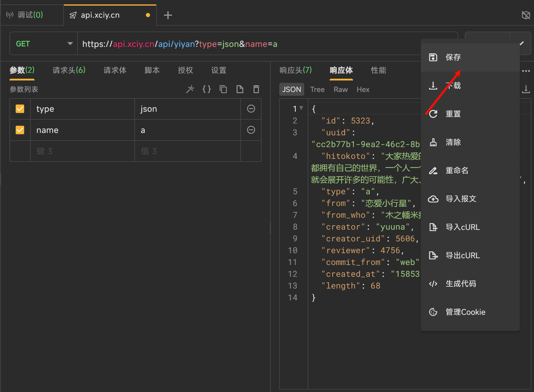534x392 pixels.
Task: Choose 导出cURL menu item
Action: tap(470, 255)
